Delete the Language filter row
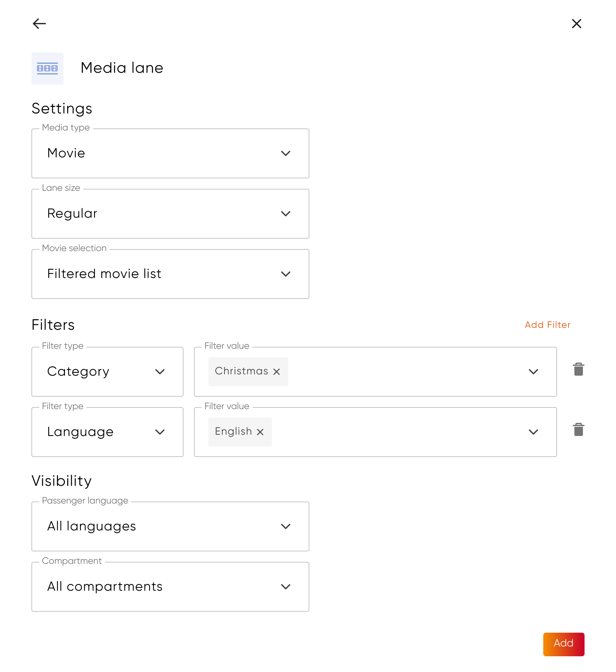Viewport: 616px width, 672px height. pyautogui.click(x=578, y=430)
